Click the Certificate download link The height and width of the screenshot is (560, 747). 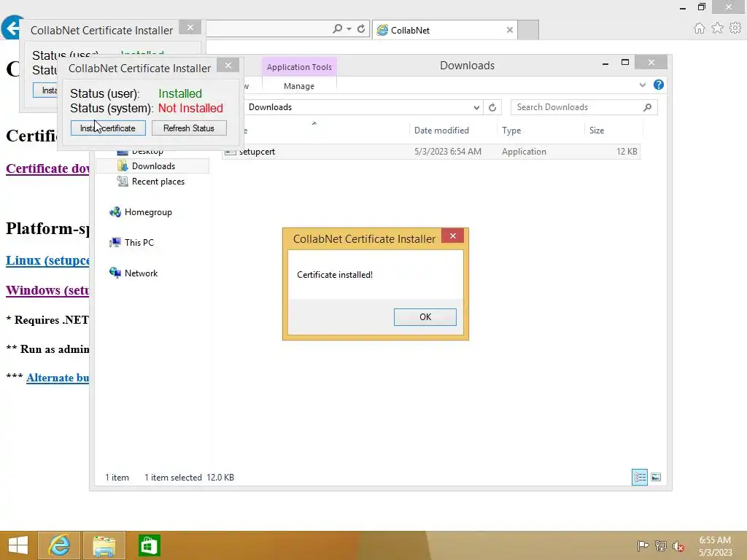(x=47, y=168)
